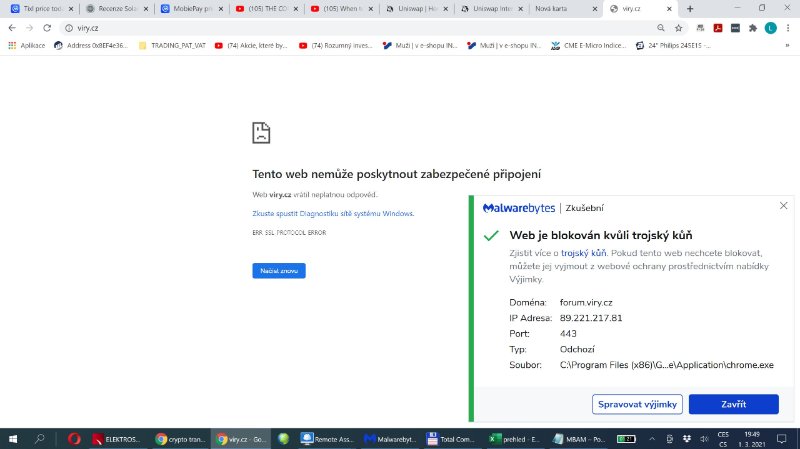Open Remote Assistance taskbar item
The height and width of the screenshot is (449, 800).
tap(327, 439)
